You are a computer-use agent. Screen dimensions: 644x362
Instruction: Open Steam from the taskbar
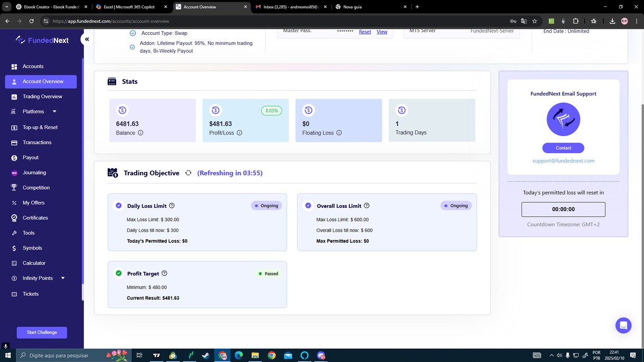[x=205, y=356]
